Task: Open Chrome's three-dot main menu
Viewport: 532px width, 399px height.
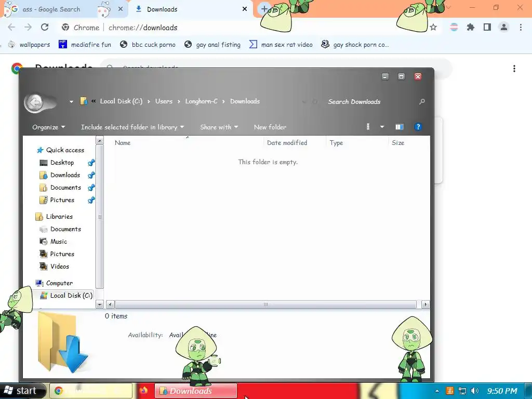Action: tap(521, 27)
